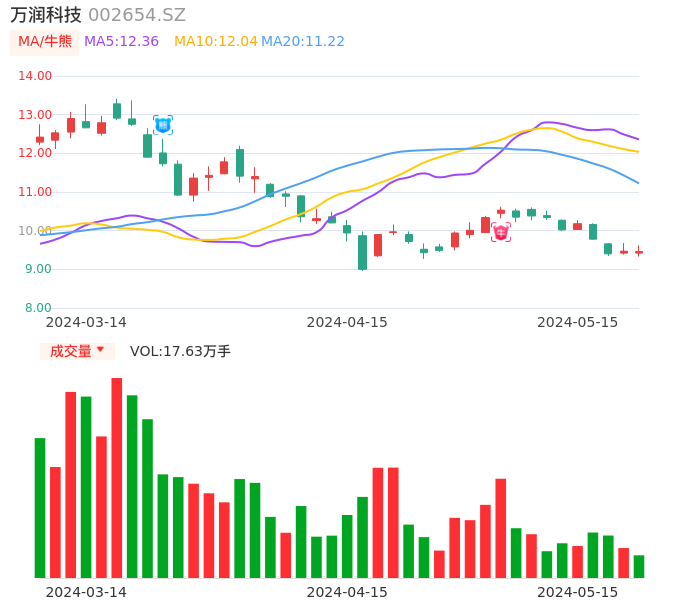The width and height of the screenshot is (686, 606).
Task: Click the 13.00 price axis label
Action: [35, 115]
